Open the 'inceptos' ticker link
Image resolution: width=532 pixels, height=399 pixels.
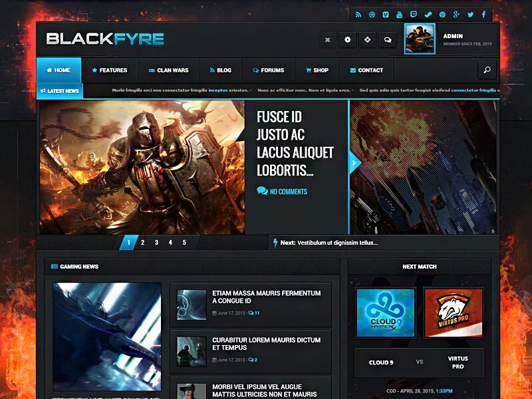pyautogui.click(x=218, y=90)
